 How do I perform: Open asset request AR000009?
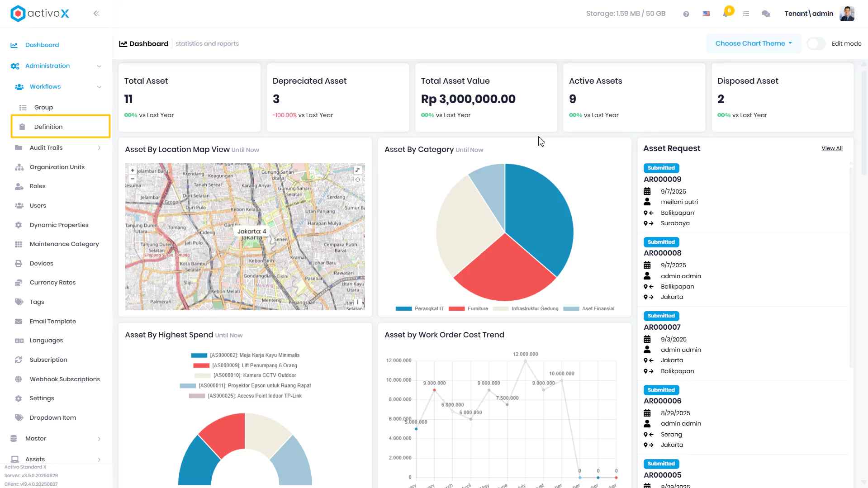tap(662, 180)
